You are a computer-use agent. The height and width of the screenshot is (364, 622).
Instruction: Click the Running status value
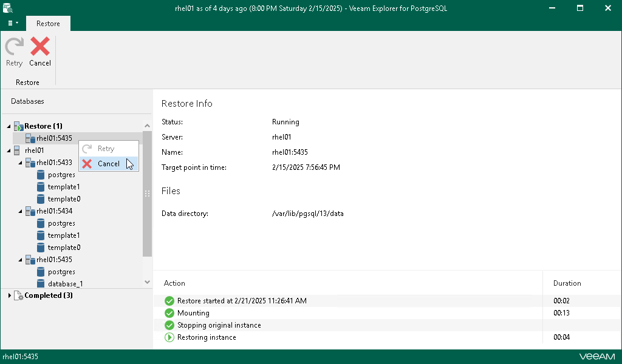[285, 122]
